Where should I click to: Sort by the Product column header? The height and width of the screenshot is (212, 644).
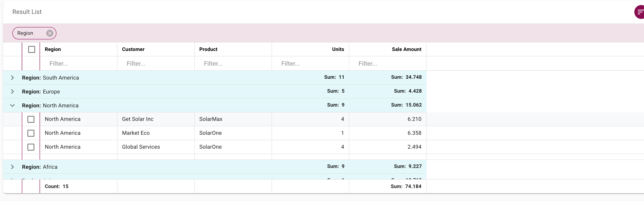(x=208, y=49)
